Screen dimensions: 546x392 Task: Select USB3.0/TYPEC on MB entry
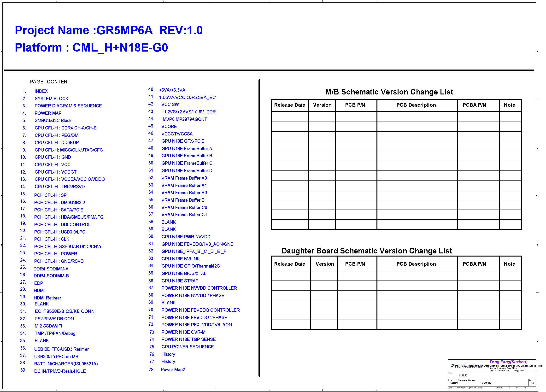click(x=56, y=357)
